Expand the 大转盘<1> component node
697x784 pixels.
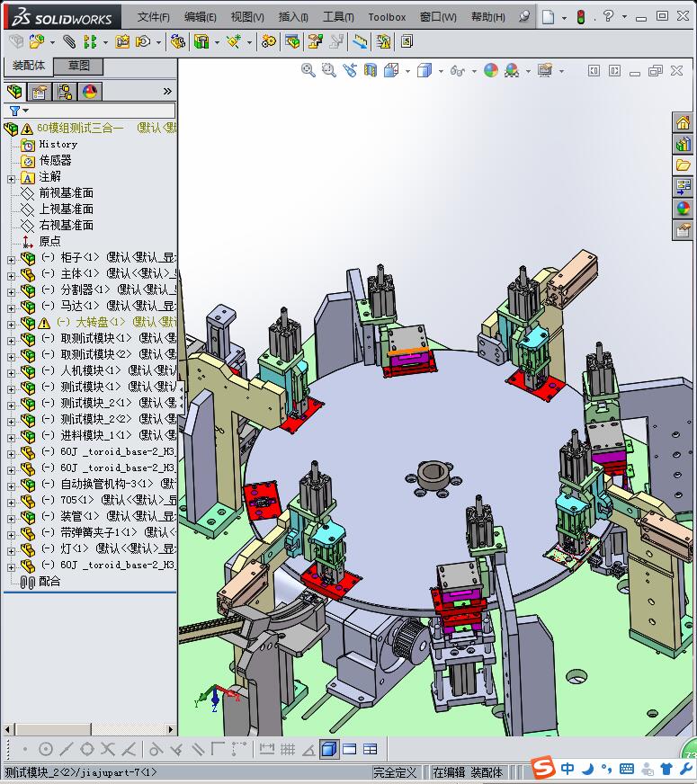[11, 324]
